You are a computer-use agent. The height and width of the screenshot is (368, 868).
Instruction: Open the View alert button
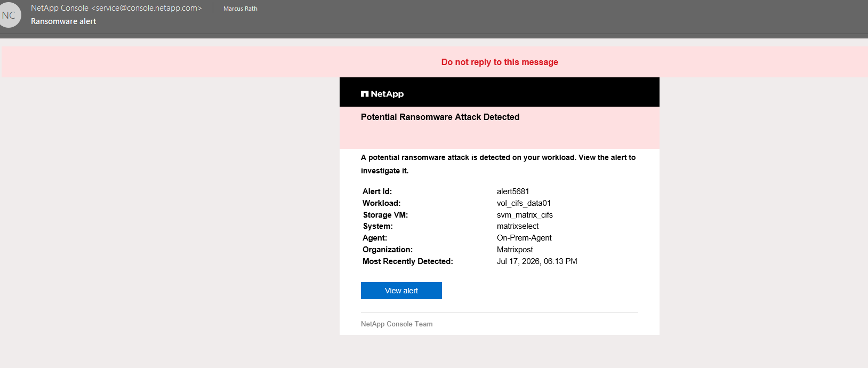pyautogui.click(x=401, y=291)
